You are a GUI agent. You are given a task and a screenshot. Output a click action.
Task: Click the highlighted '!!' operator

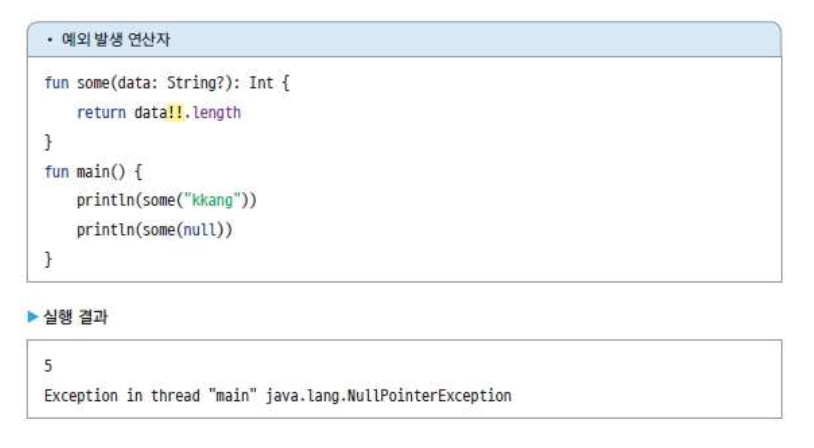pyautogui.click(x=175, y=112)
